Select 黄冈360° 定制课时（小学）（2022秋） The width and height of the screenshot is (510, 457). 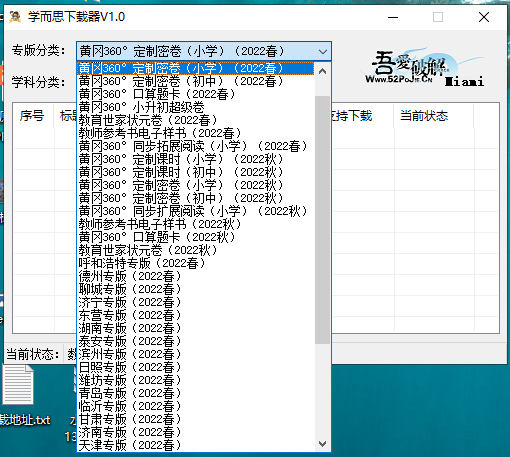click(196, 159)
